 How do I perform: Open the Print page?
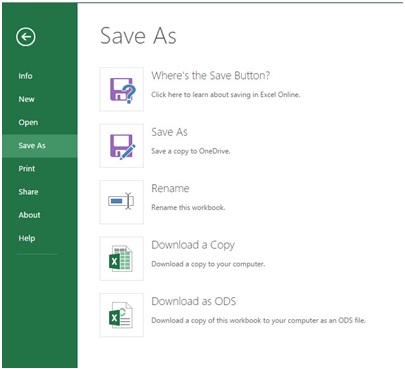click(27, 169)
